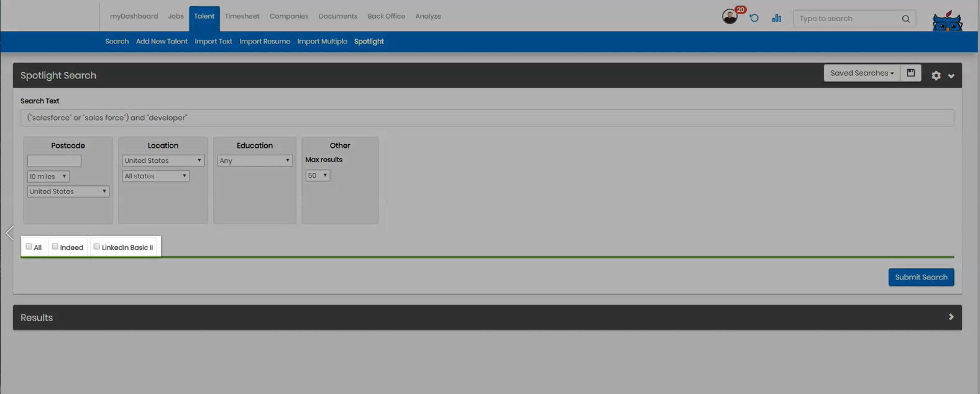Enable the Indeed checkbox

pos(55,247)
